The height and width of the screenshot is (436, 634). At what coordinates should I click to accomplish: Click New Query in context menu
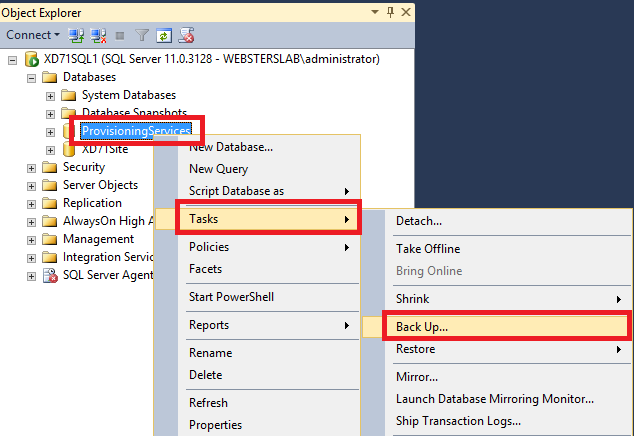pos(218,169)
